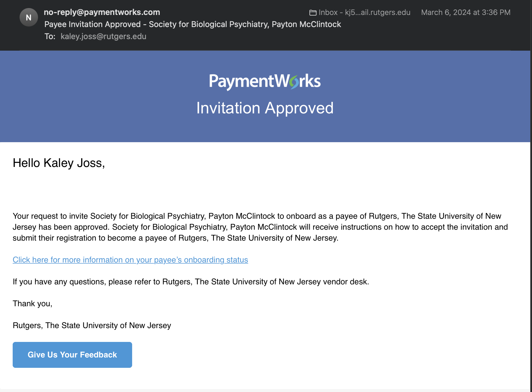Click the folder icon beside the Inbox label
The height and width of the screenshot is (392, 532).
(313, 13)
